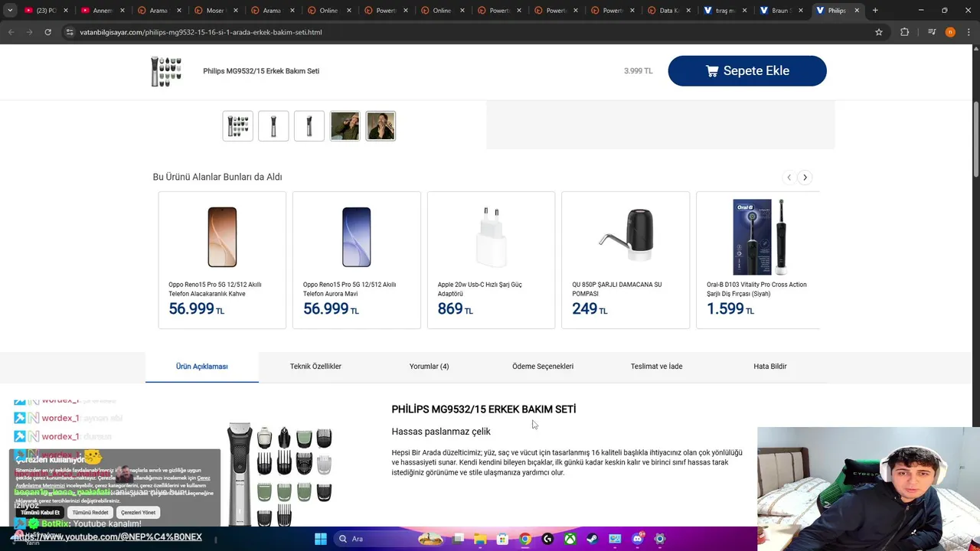This screenshot has height=551, width=980.
Task: Select the Ödeme Seçenekleri tab
Action: coord(543,367)
